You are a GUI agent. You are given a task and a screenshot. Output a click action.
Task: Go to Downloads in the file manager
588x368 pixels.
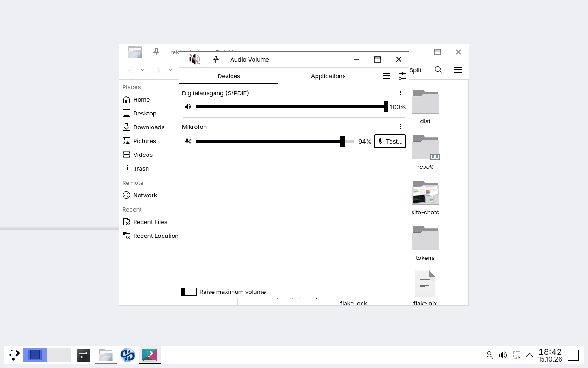click(149, 127)
